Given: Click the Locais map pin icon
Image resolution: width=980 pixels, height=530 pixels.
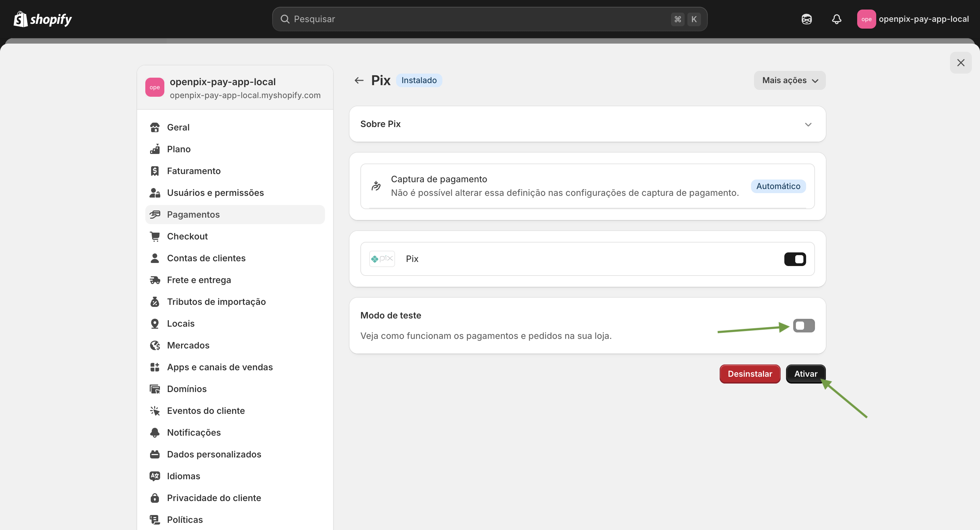Looking at the screenshot, I should click(155, 323).
